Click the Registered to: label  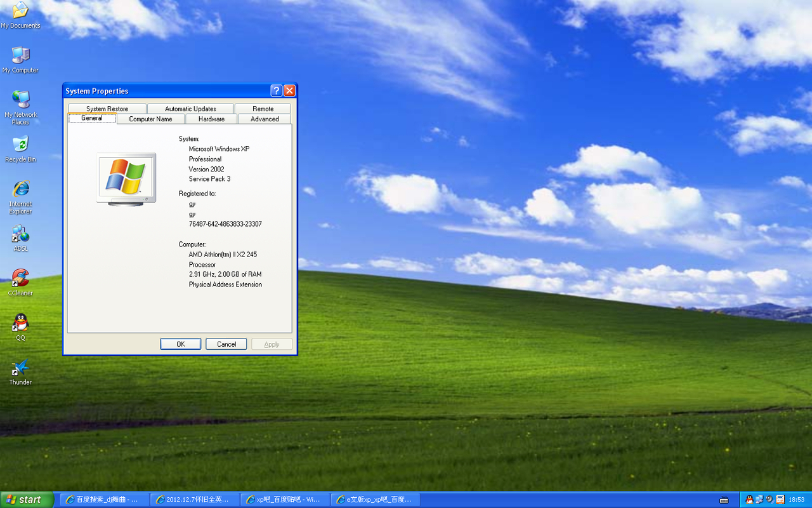(197, 194)
